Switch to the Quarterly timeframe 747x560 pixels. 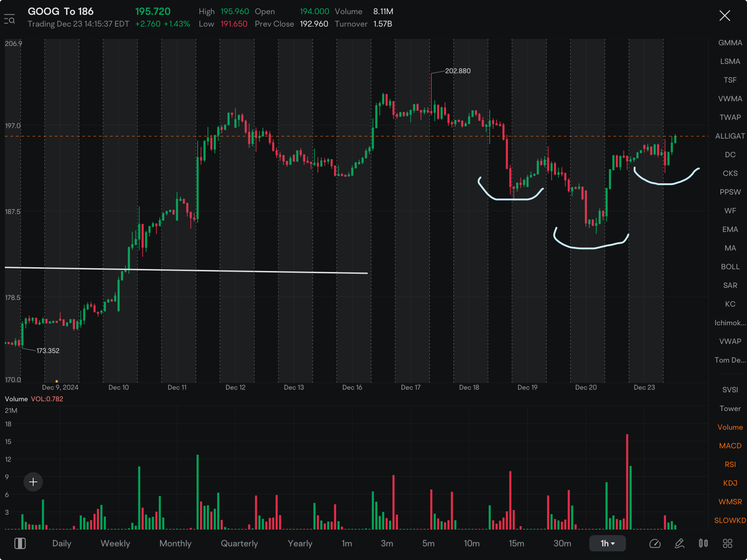239,543
